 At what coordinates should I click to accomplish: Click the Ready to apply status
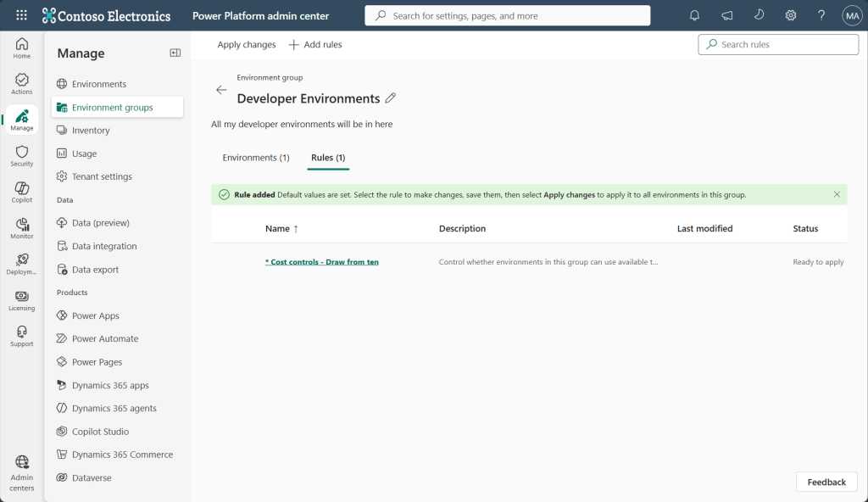coord(818,262)
